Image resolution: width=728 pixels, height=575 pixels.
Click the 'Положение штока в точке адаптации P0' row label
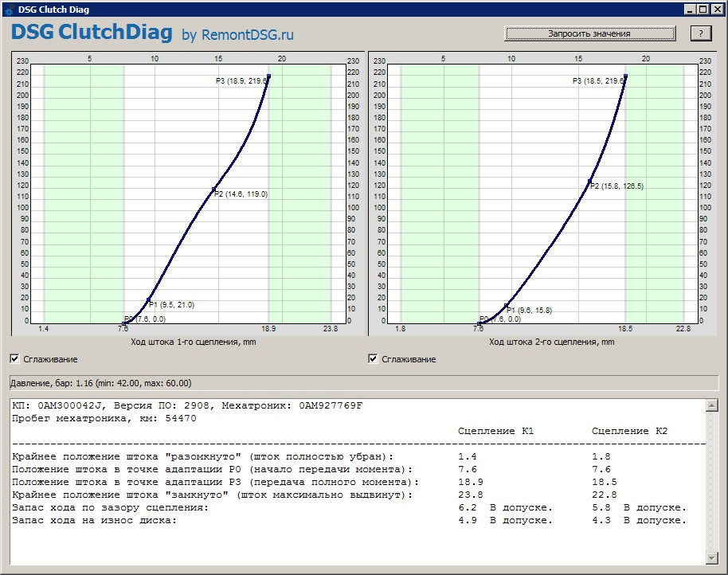click(x=212, y=469)
